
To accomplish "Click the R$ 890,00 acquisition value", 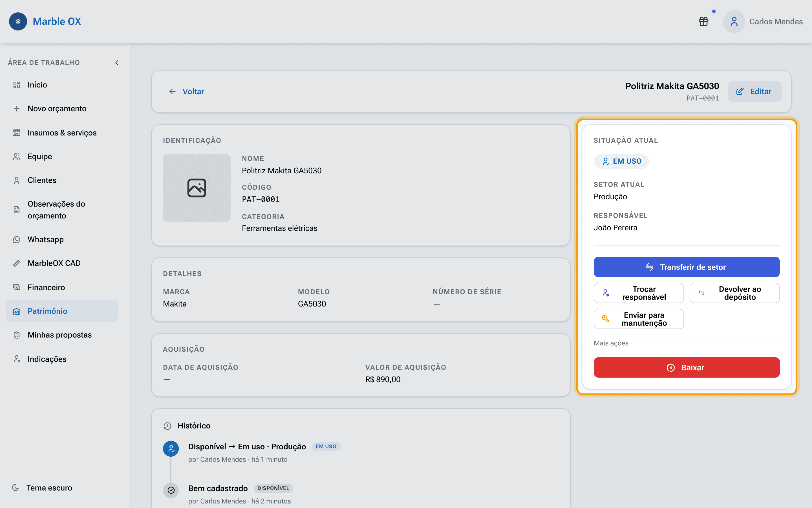I will [383, 379].
